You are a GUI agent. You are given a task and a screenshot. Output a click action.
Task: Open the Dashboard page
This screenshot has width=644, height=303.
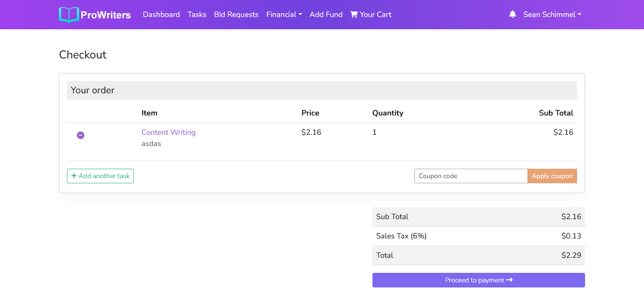tap(161, 15)
